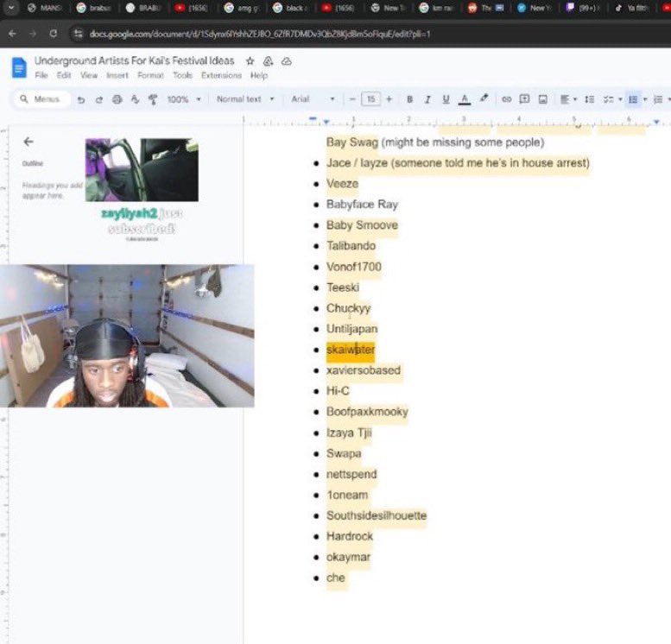
Task: Star the document with the star icon
Action: [250, 61]
